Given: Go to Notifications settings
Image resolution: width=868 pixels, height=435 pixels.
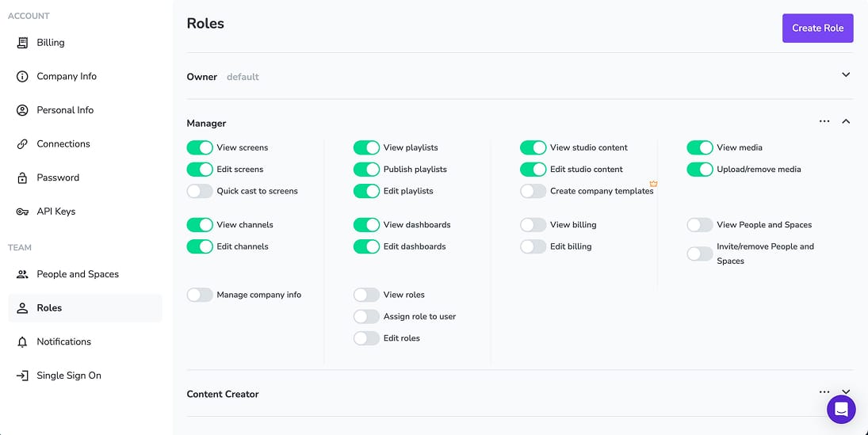Looking at the screenshot, I should click(86, 342).
